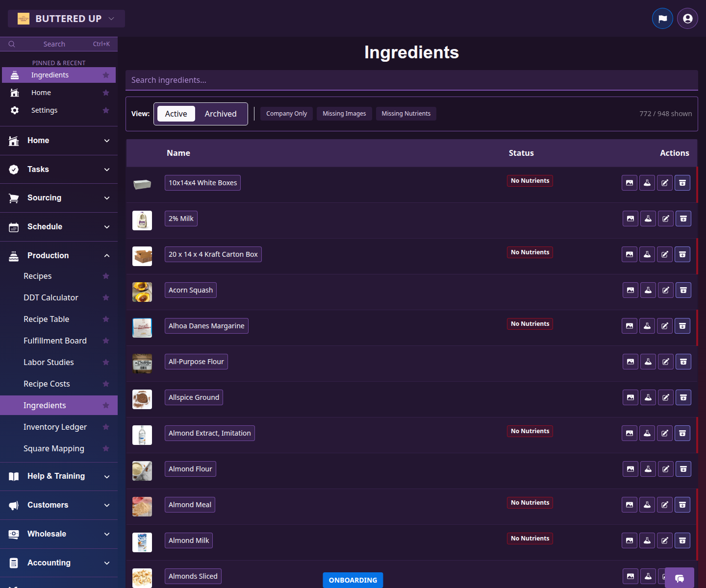Open the chat bubble widget

tap(680, 578)
